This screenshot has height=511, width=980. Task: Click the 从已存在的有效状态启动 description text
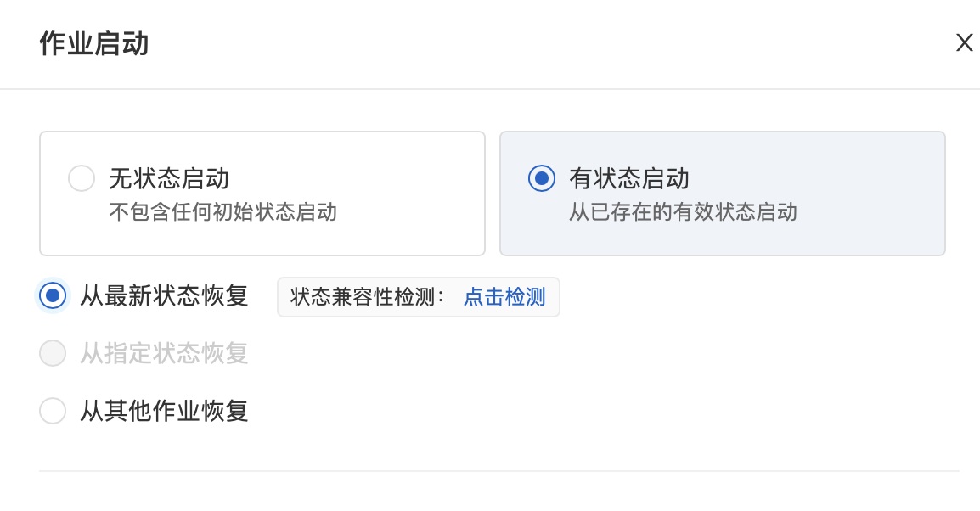tap(683, 211)
